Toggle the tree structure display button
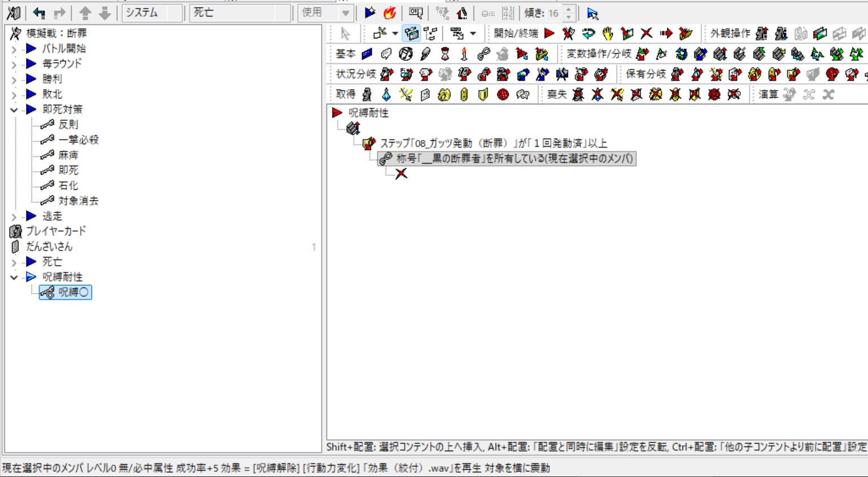Viewport: 868px width, 477px height. pyautogui.click(x=431, y=33)
